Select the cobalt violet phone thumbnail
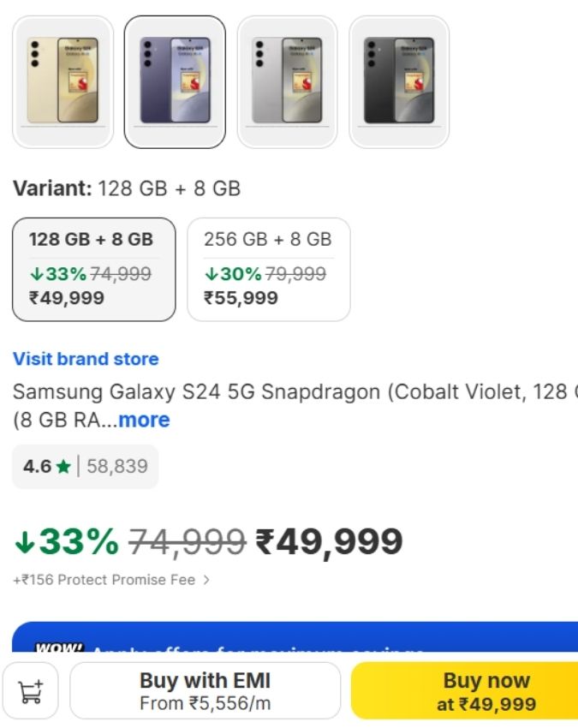Screen dimensions: 578x728 175,81
